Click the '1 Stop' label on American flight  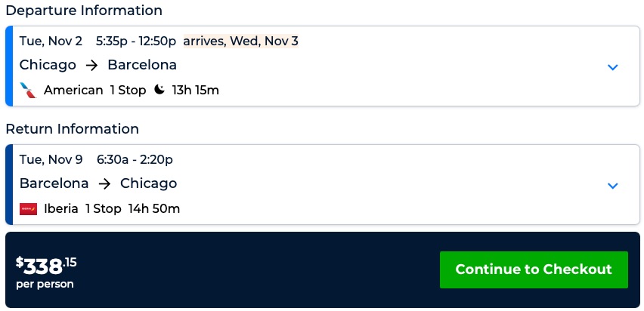point(128,91)
